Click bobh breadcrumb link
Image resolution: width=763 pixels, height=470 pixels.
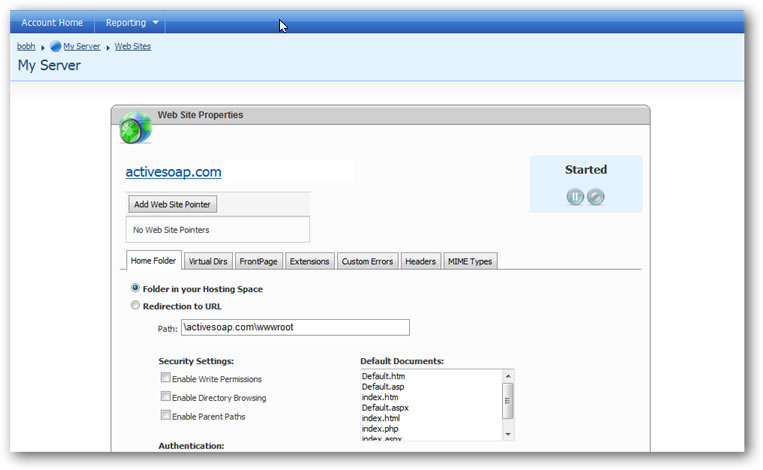(x=26, y=46)
